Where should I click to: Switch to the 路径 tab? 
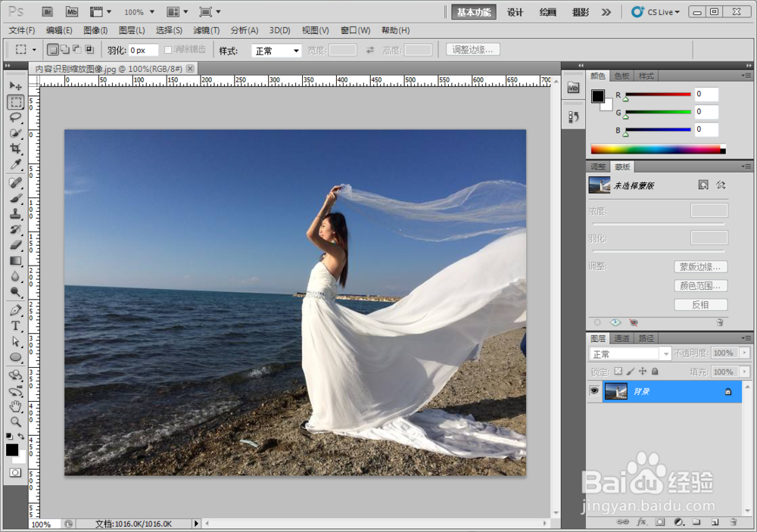(x=646, y=338)
